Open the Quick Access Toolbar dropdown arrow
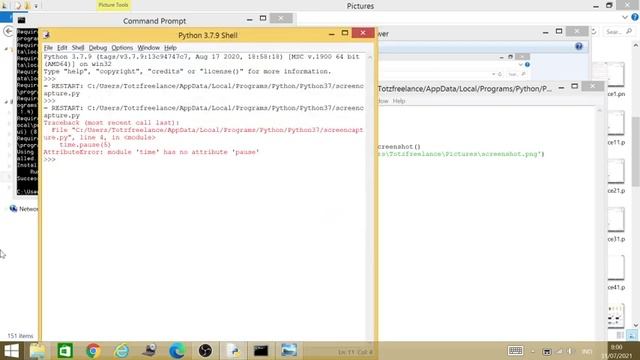This screenshot has height=360, width=640. 36,6
